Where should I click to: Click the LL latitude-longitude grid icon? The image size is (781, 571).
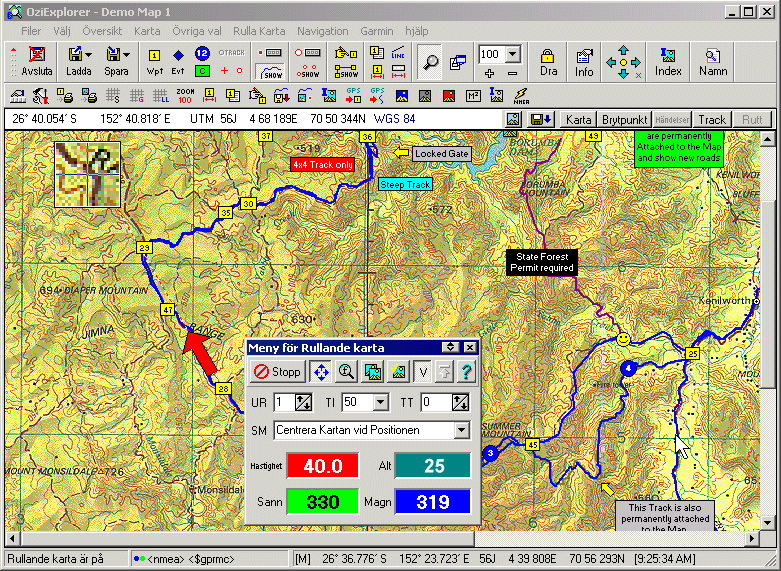(x=160, y=96)
